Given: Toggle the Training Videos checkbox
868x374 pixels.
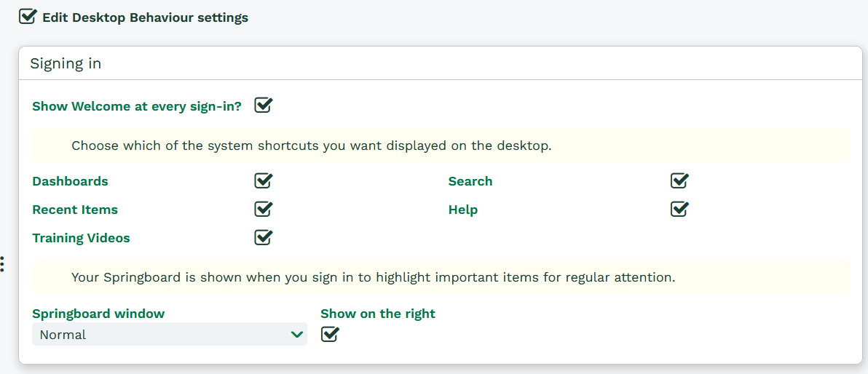Looking at the screenshot, I should pyautogui.click(x=263, y=237).
